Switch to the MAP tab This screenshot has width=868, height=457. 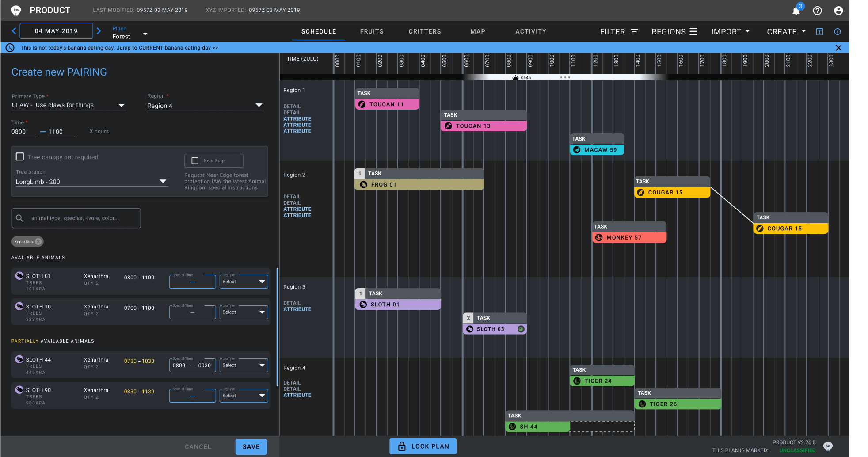coord(478,32)
